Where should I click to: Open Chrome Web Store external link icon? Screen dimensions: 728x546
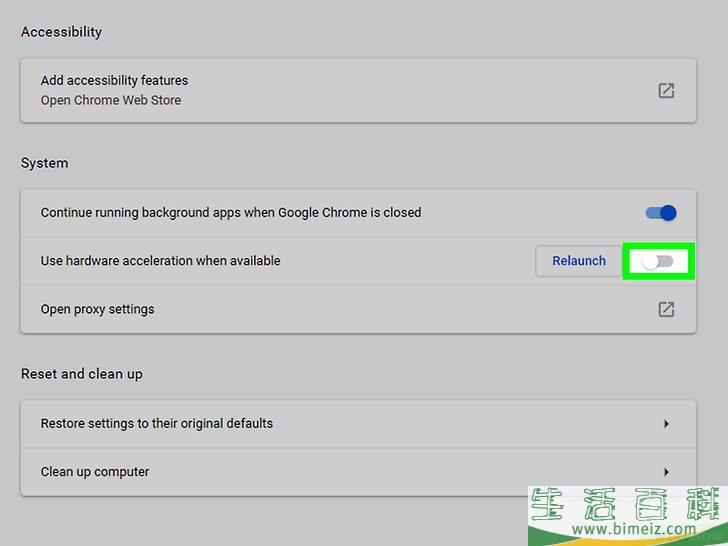point(666,91)
